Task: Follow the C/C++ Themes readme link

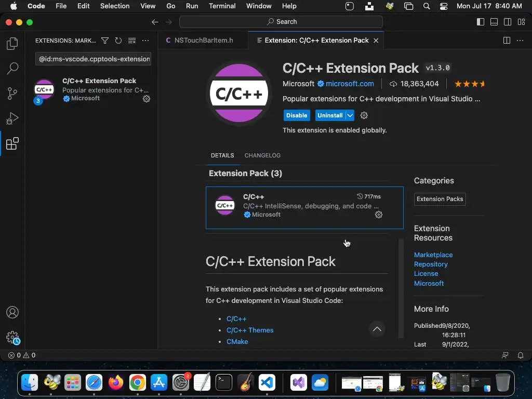Action: [x=250, y=330]
